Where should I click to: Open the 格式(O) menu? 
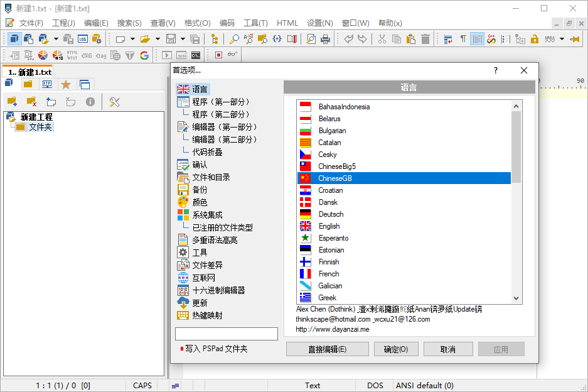click(197, 23)
